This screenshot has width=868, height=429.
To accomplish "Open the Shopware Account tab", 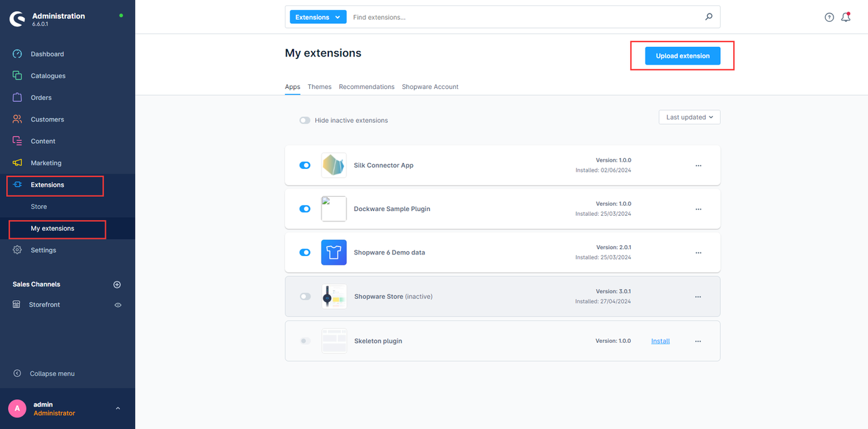I will (x=430, y=87).
